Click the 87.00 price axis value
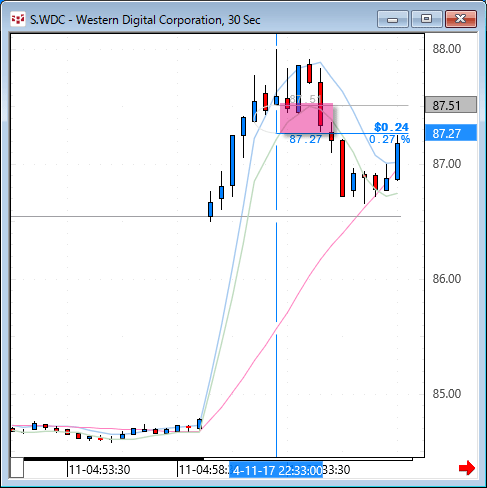The image size is (487, 488). point(447,164)
